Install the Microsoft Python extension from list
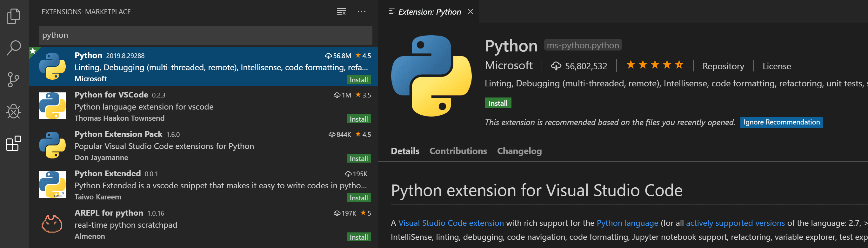 tap(358, 80)
